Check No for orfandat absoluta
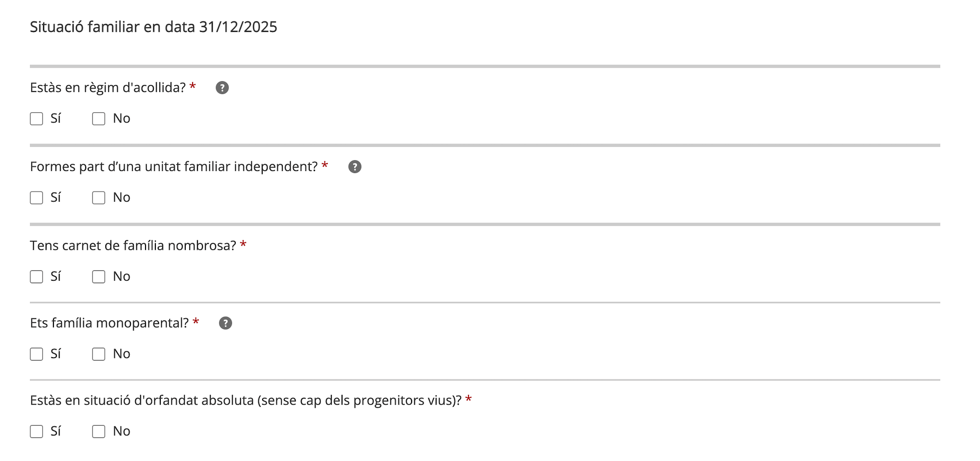The width and height of the screenshot is (980, 461). click(x=99, y=432)
